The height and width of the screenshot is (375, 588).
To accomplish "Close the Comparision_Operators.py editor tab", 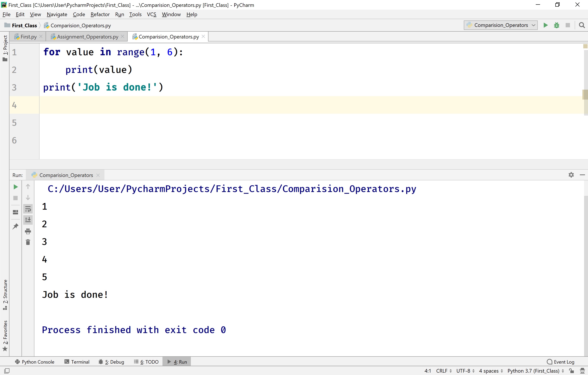I will [x=203, y=36].
